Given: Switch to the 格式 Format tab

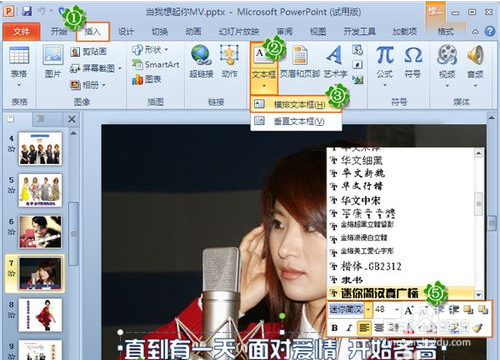Looking at the screenshot, I should [445, 32].
